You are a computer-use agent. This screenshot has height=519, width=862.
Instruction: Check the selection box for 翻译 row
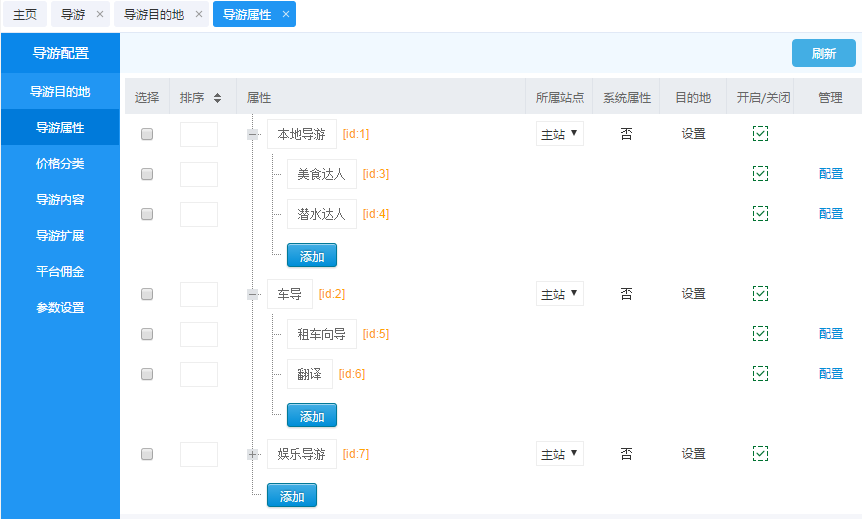pos(147,374)
